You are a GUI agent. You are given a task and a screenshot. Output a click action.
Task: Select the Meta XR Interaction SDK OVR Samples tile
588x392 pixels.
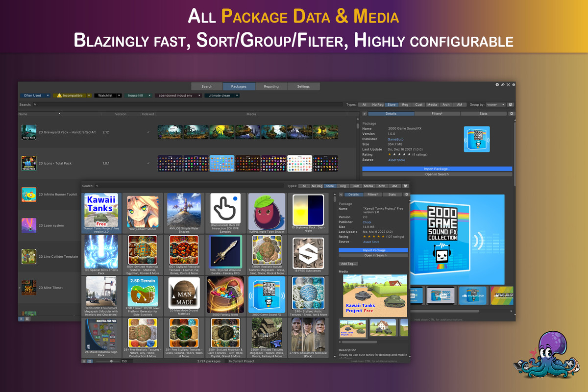(225, 213)
